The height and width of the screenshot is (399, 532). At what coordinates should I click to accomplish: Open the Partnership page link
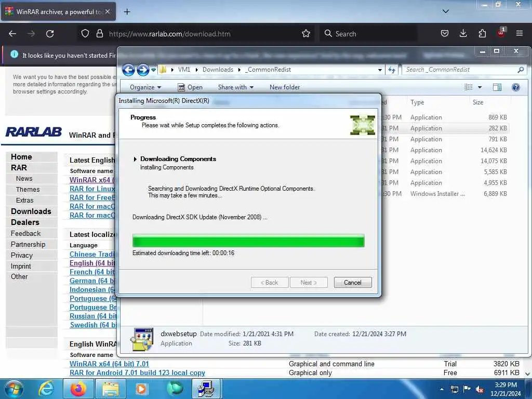click(28, 244)
